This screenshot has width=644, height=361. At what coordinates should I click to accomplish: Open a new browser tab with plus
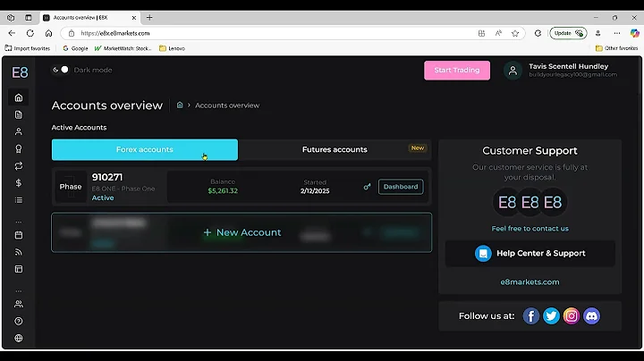point(149,18)
